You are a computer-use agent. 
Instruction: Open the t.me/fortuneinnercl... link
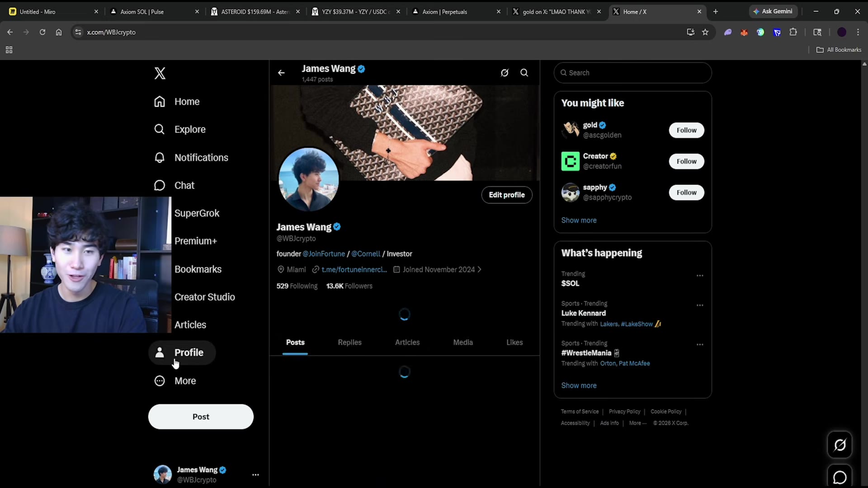(x=354, y=270)
